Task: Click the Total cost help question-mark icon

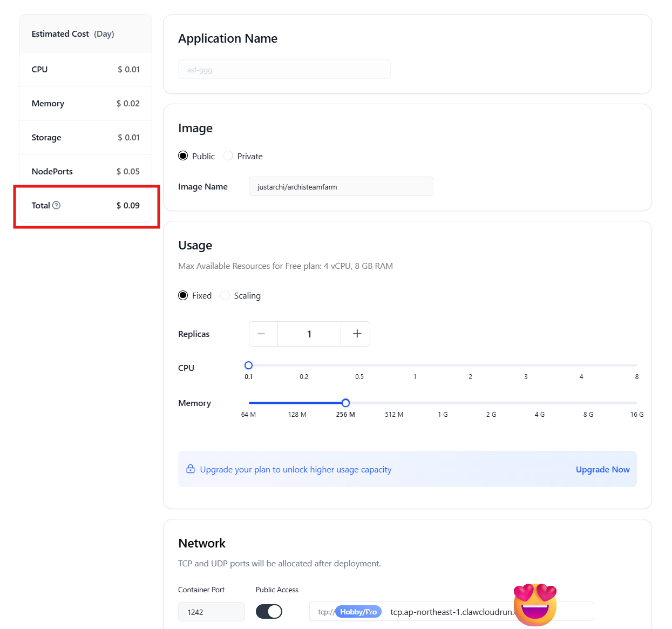Action: tap(57, 205)
